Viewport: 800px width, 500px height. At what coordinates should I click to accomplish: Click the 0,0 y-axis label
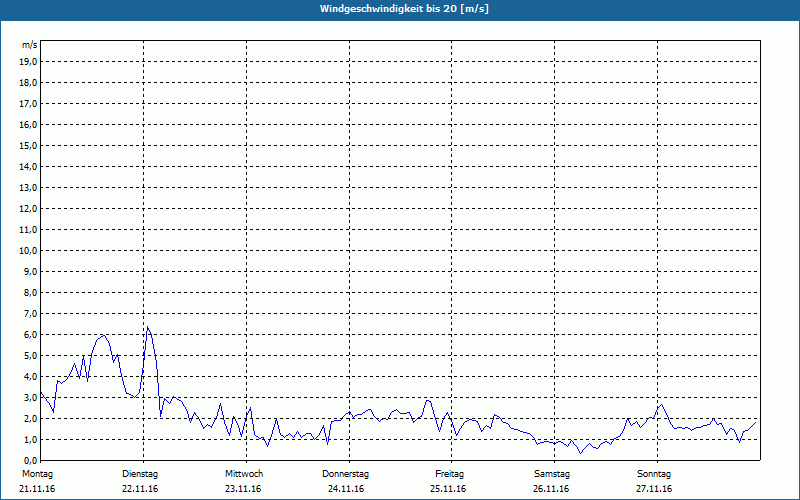(x=31, y=460)
